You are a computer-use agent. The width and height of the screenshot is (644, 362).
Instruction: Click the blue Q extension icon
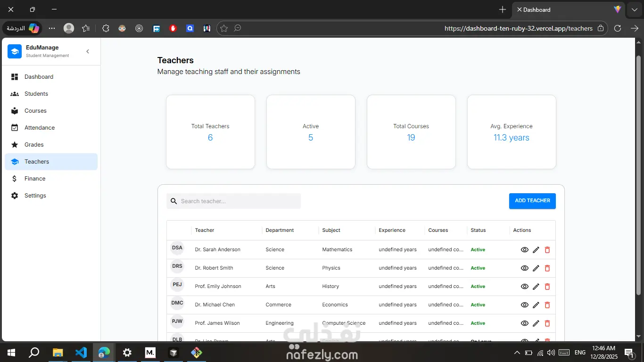[x=190, y=28]
